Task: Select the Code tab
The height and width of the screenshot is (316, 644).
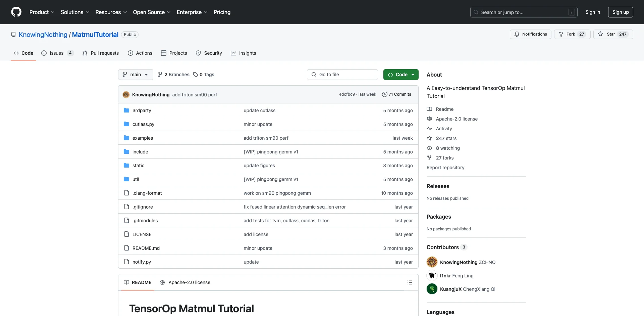Action: point(23,53)
